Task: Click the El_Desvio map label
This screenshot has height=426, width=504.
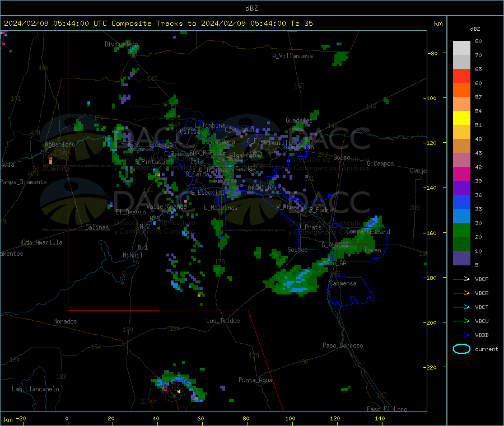Action: (130, 212)
